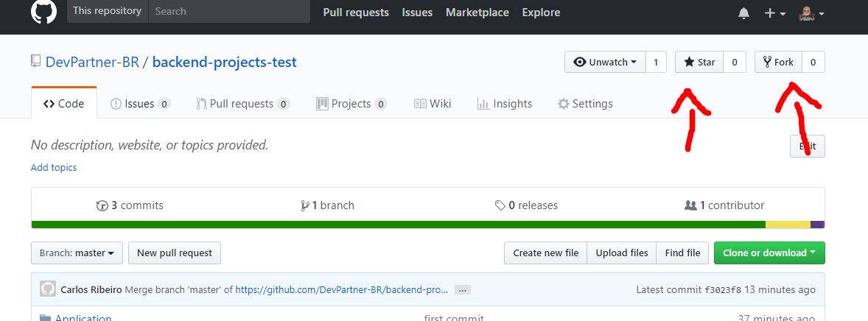Open the plus create-new dropdown
Viewport: 868px width, 321px height.
click(x=775, y=13)
